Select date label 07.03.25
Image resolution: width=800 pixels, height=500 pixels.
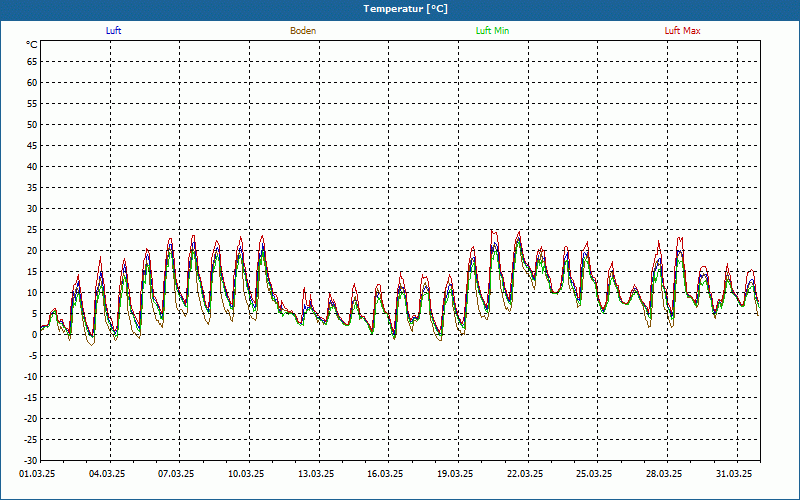click(176, 474)
